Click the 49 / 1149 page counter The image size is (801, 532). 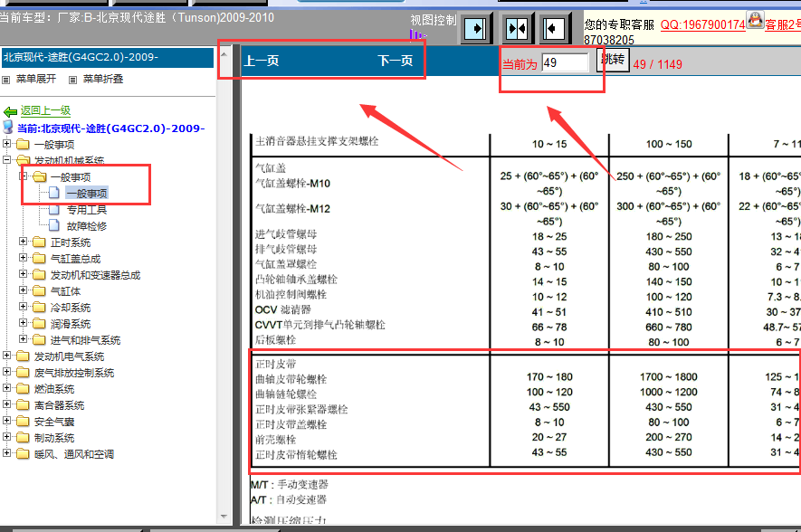coord(657,64)
